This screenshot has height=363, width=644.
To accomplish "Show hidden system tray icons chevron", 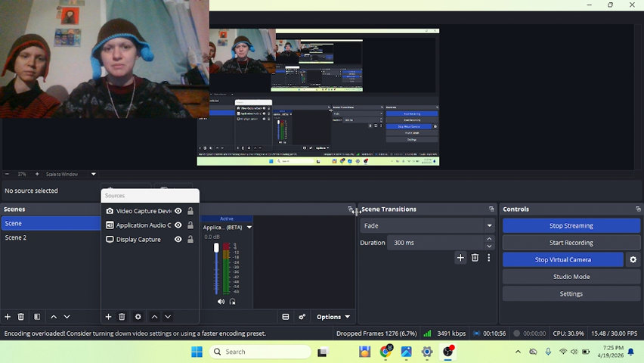I will (x=518, y=352).
